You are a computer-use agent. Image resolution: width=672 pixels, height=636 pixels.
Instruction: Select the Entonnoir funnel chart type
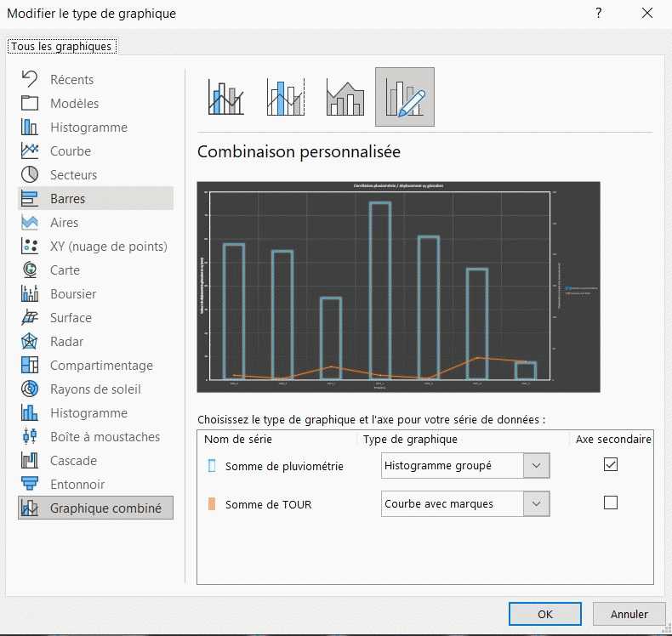pyautogui.click(x=77, y=484)
